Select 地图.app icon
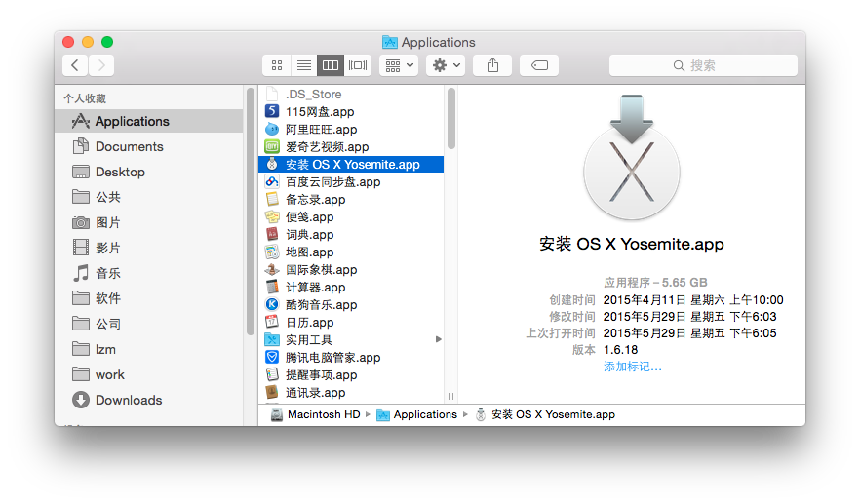 (272, 252)
